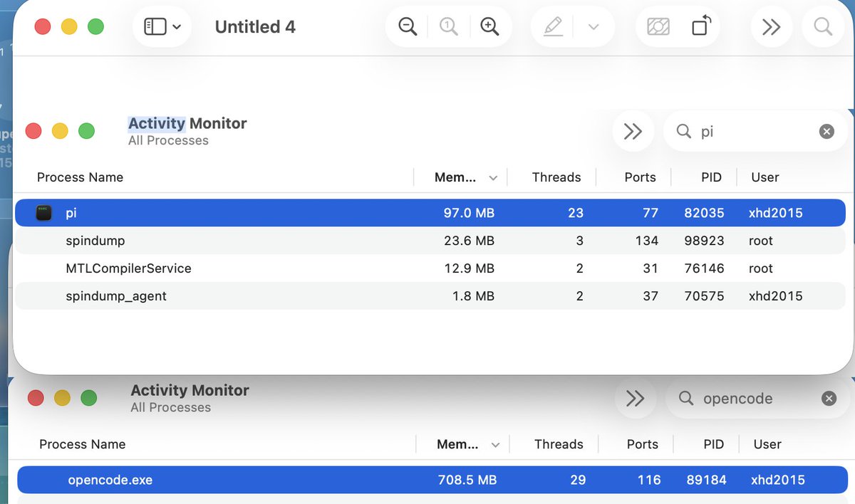Image resolution: width=855 pixels, height=504 pixels.
Task: Click the zoom out magnifier in Preview toolbar
Action: [x=408, y=27]
